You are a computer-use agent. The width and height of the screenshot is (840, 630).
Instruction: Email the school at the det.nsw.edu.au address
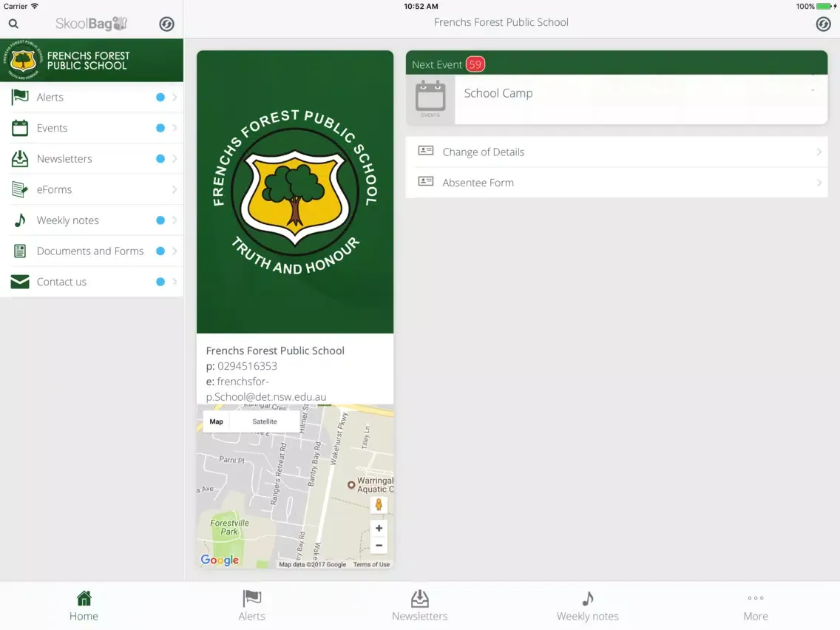point(266,390)
